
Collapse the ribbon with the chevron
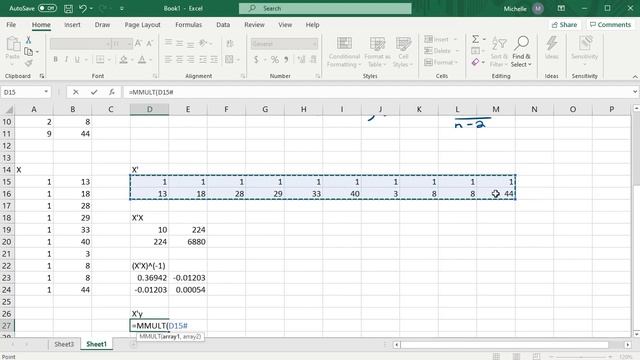[635, 76]
